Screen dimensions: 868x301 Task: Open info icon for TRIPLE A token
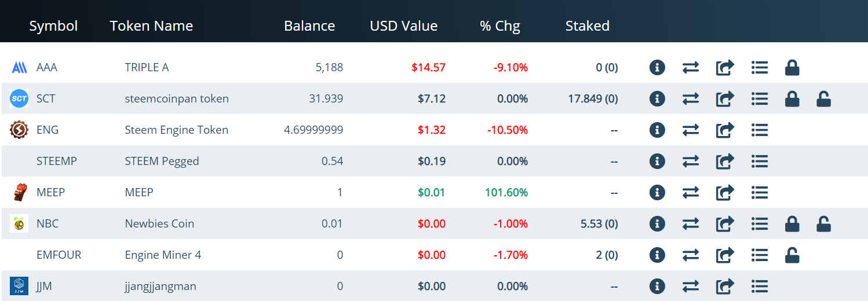657,68
